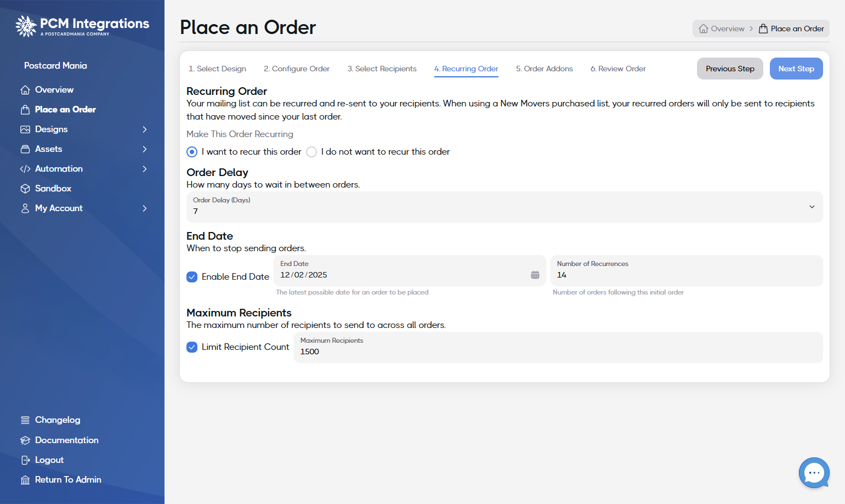The width and height of the screenshot is (845, 504).
Task: Click the Previous Step button
Action: click(730, 69)
